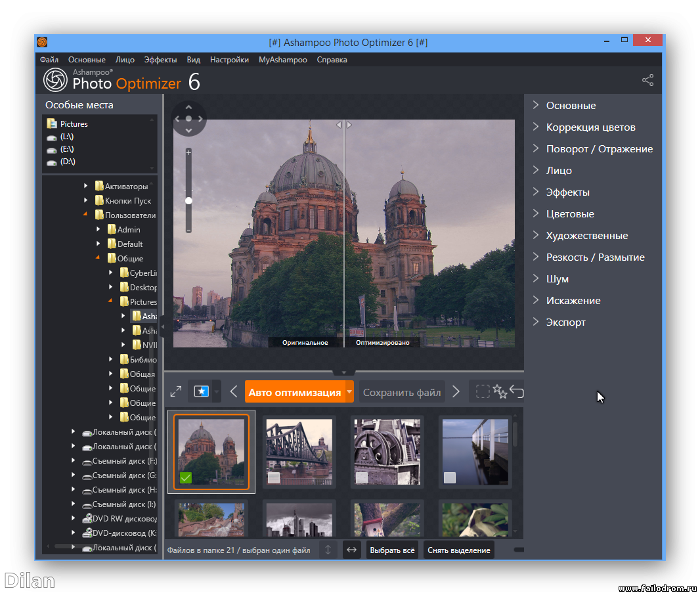Click the Ashampoo app icon in the title bar
The width and height of the screenshot is (700, 595).
click(x=43, y=42)
